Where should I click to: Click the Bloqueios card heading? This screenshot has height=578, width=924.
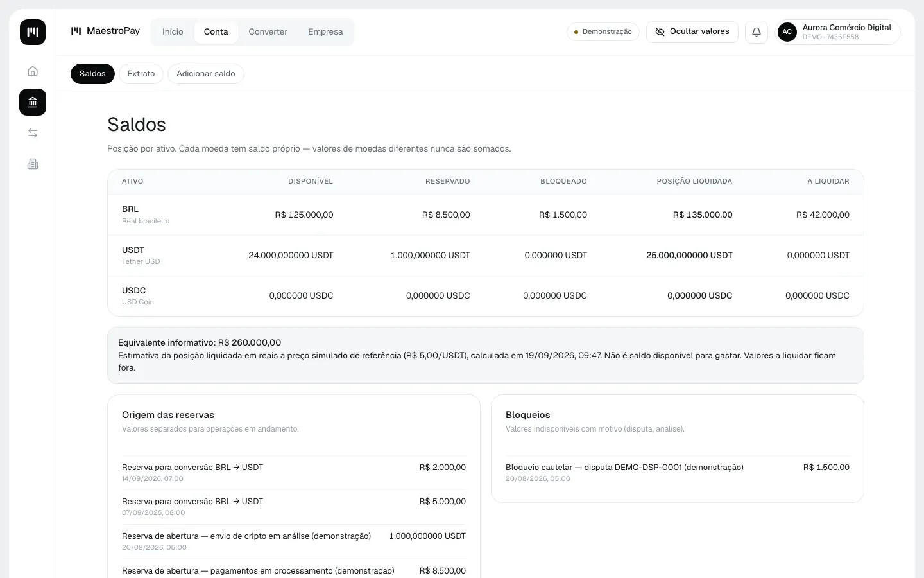coord(528,415)
